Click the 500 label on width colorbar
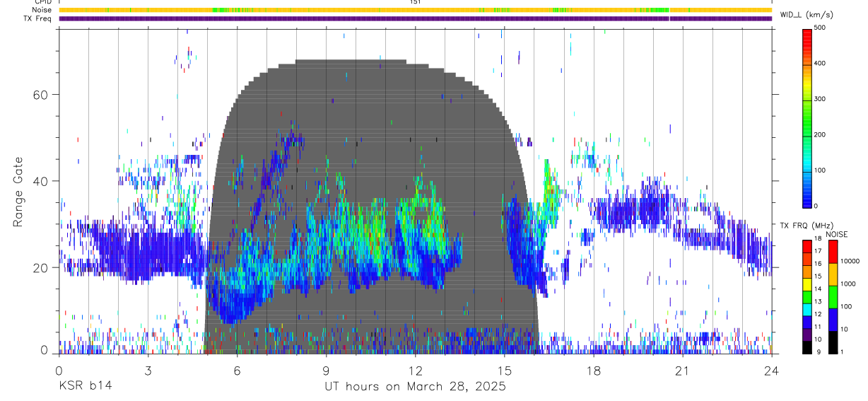 (x=820, y=28)
